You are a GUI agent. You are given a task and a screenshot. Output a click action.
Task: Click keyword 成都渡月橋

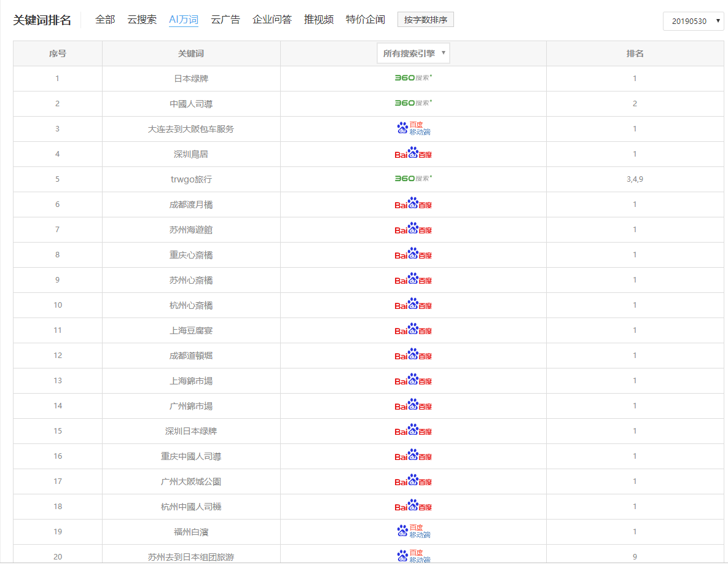pos(191,205)
